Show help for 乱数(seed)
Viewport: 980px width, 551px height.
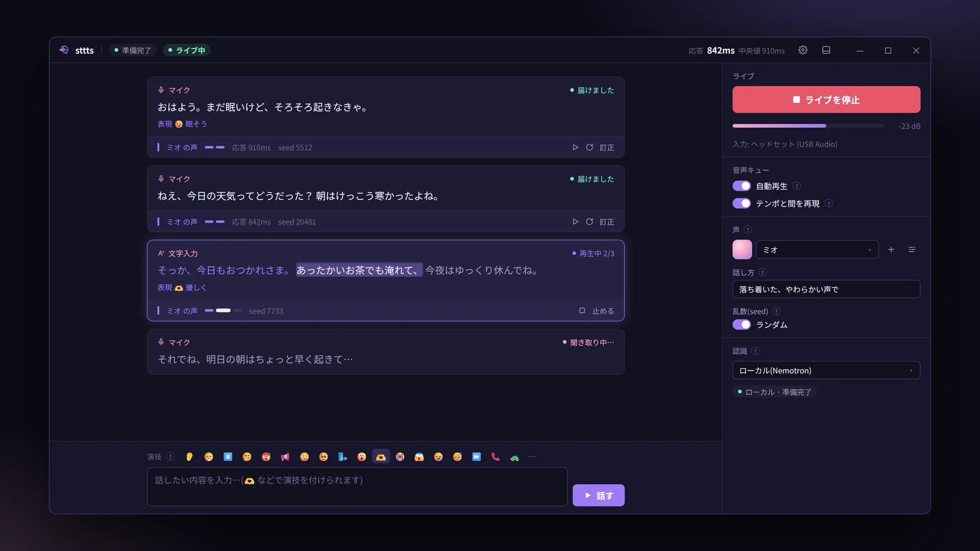pyautogui.click(x=776, y=311)
